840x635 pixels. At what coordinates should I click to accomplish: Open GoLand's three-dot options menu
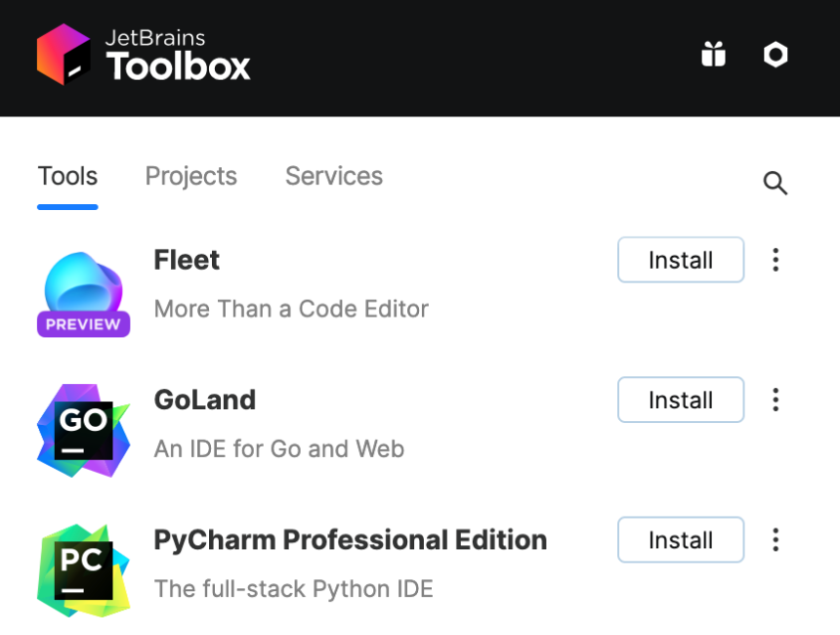pyautogui.click(x=775, y=400)
